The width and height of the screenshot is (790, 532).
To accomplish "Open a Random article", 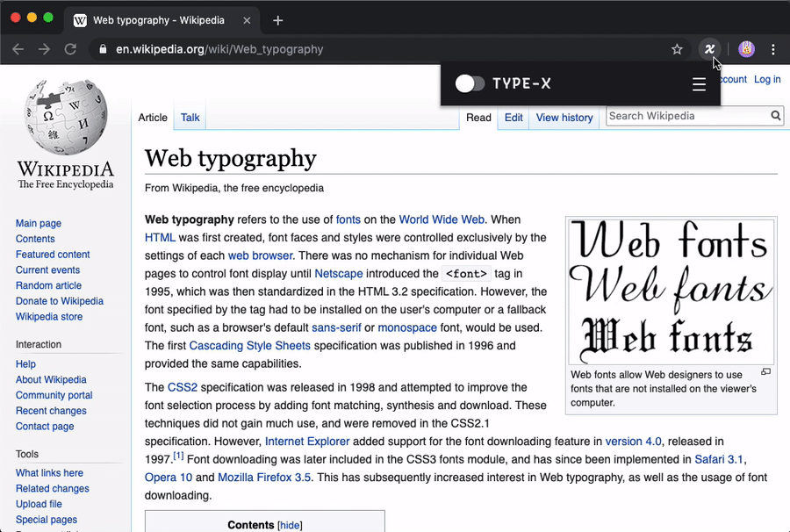I will click(48, 285).
